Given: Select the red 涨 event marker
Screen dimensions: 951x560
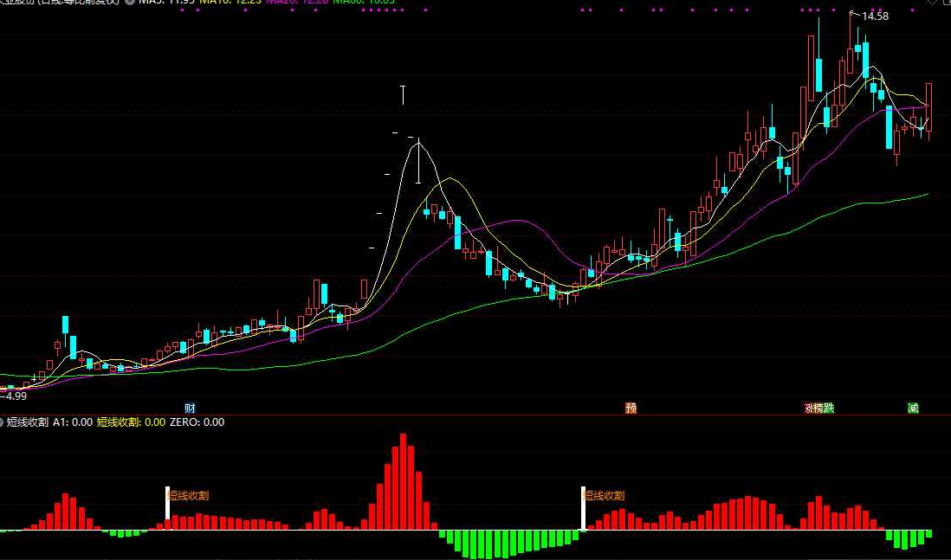Looking at the screenshot, I should pos(808,408).
